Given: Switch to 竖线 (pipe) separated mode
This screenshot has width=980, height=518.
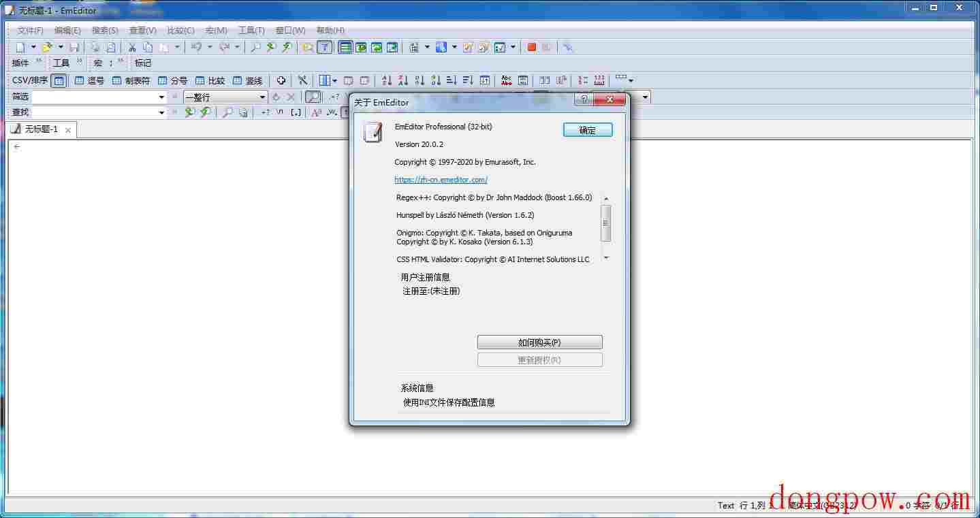Looking at the screenshot, I should [x=247, y=80].
